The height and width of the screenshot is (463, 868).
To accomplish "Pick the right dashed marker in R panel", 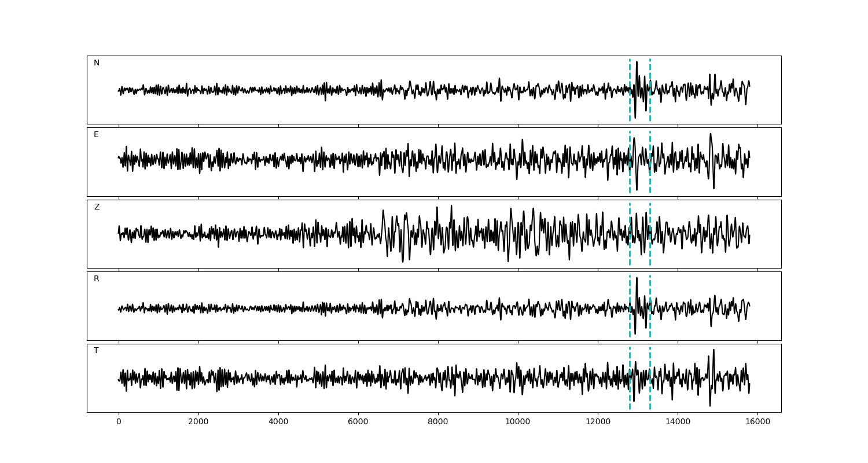I will tap(650, 289).
